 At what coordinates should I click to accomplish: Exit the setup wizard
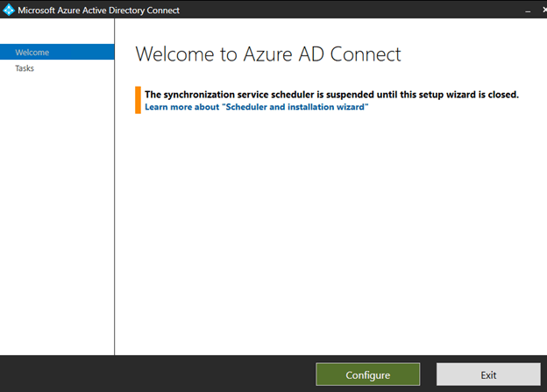(488, 374)
